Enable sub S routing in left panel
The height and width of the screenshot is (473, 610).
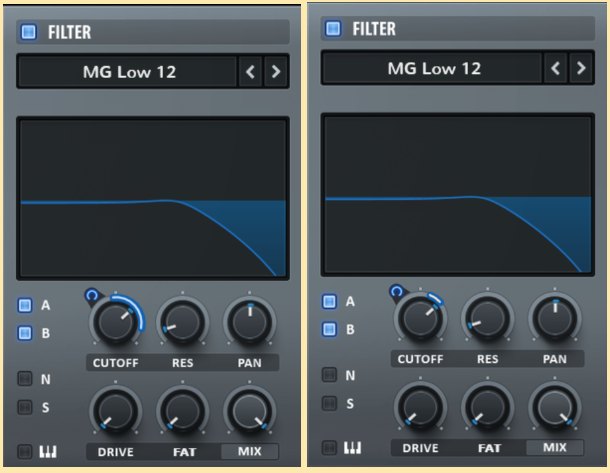coord(25,407)
